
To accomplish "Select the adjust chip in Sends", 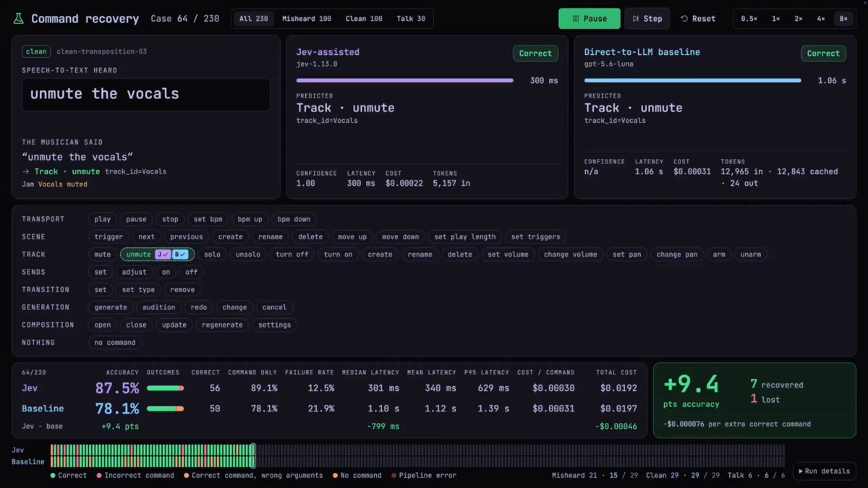I will pyautogui.click(x=134, y=272).
